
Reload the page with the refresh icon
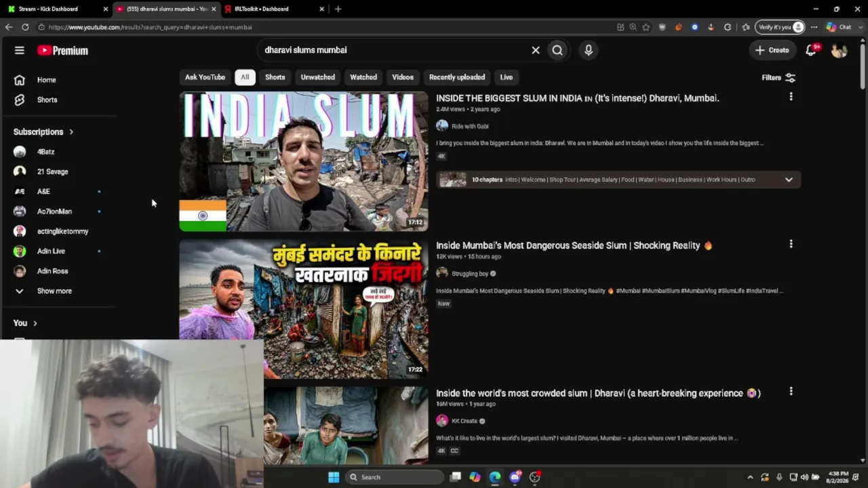tap(25, 27)
